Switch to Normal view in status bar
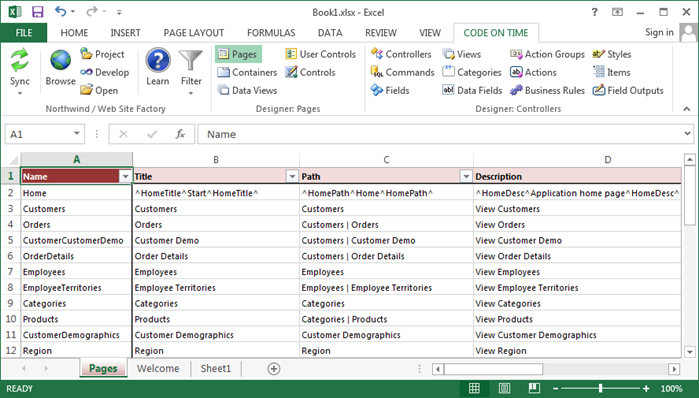 [474, 389]
